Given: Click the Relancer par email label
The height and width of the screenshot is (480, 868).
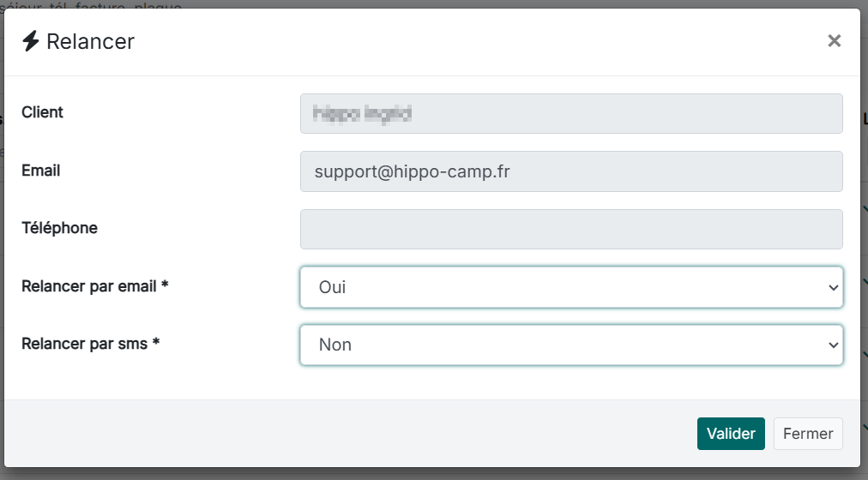Looking at the screenshot, I should point(94,286).
